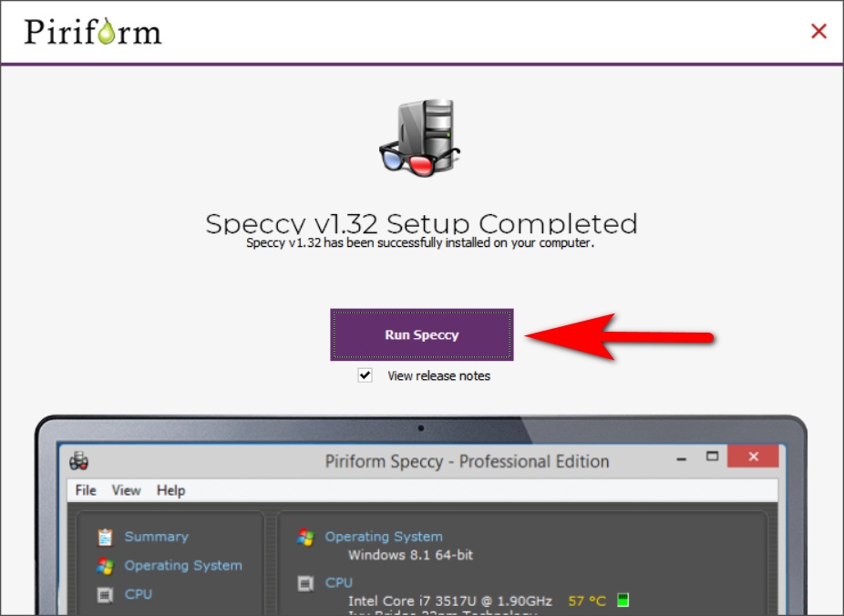The height and width of the screenshot is (616, 844).
Task: Open the File menu in the preview window
Action: [86, 490]
